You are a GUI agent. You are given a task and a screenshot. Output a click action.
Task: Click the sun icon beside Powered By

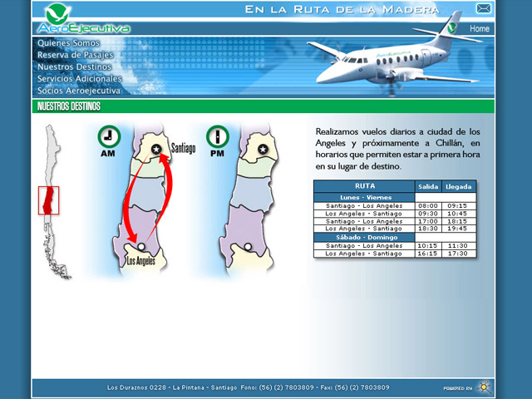pyautogui.click(x=485, y=387)
